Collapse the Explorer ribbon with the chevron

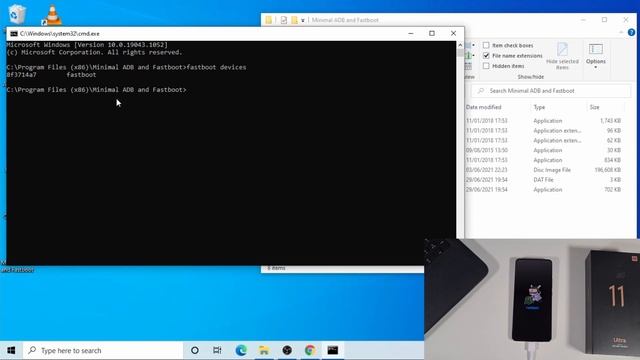[621, 32]
